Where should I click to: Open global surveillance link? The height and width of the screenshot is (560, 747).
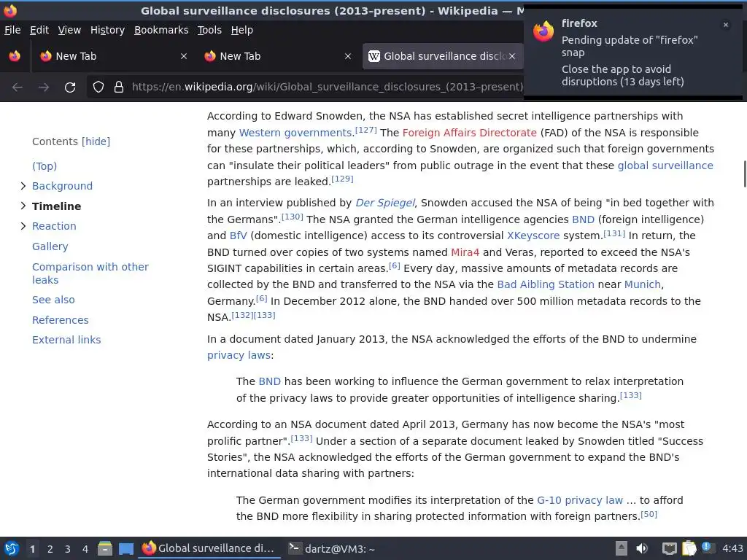click(665, 166)
